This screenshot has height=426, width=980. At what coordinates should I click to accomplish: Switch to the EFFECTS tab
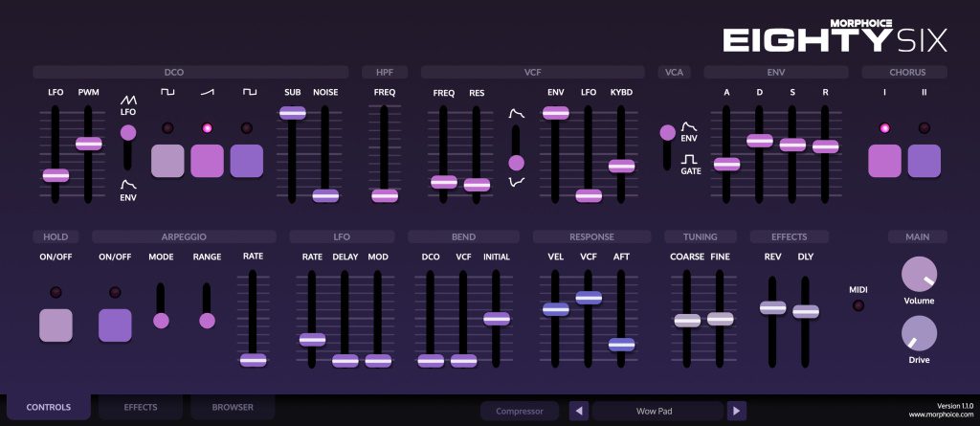click(x=141, y=407)
